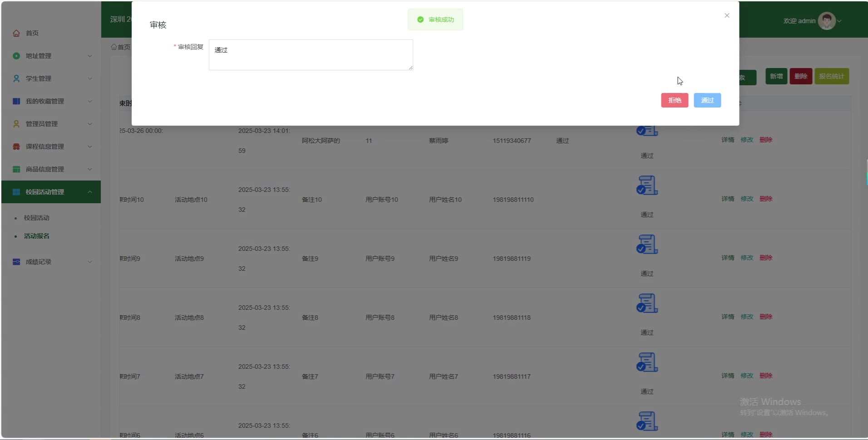The width and height of the screenshot is (868, 440).
Task: Click 修改 for the 用户姓名9 row
Action: [747, 258]
